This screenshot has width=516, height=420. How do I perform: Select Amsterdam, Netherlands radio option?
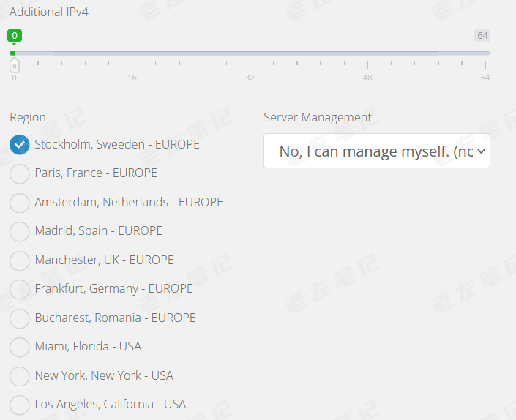point(20,203)
